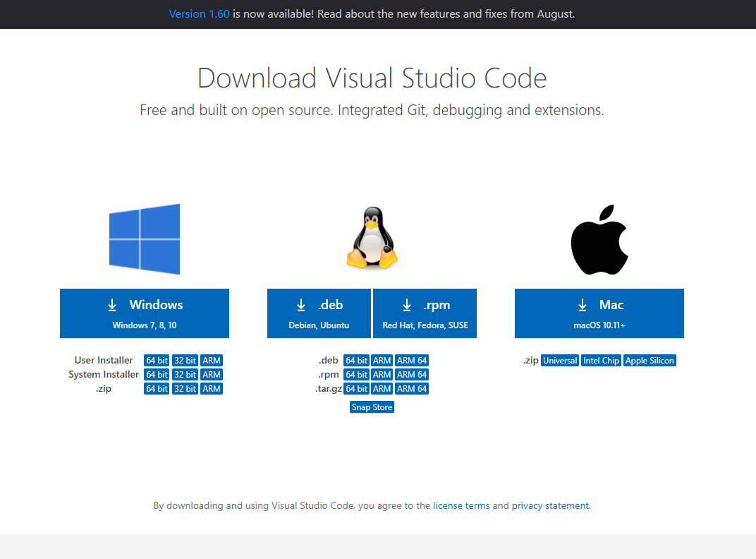Viewport: 756px width, 559px height.
Task: Download Linux .tar.gz 64 bit archive
Action: (356, 389)
